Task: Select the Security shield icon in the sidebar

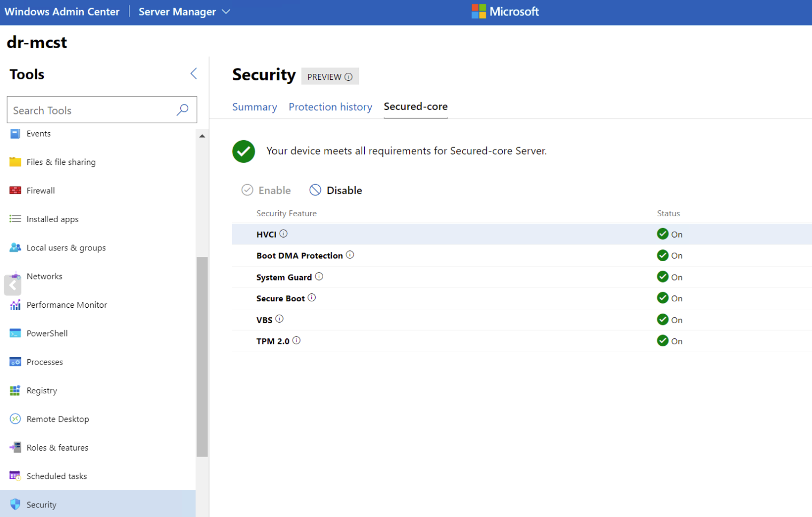Action: pos(15,505)
